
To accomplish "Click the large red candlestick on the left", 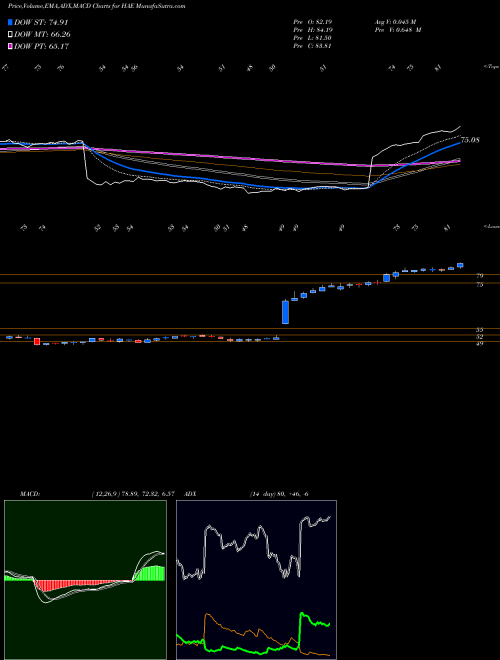I will pos(37,341).
